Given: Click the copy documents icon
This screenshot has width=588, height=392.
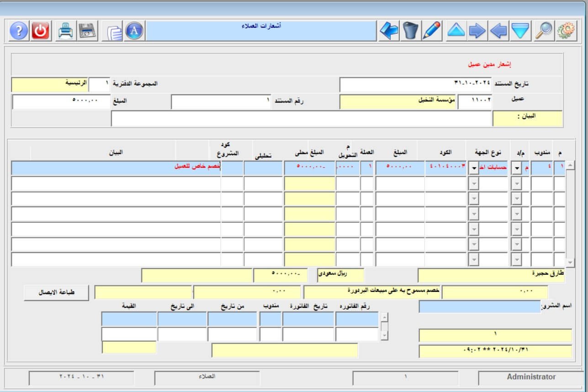Looking at the screenshot, I should coord(114,32).
